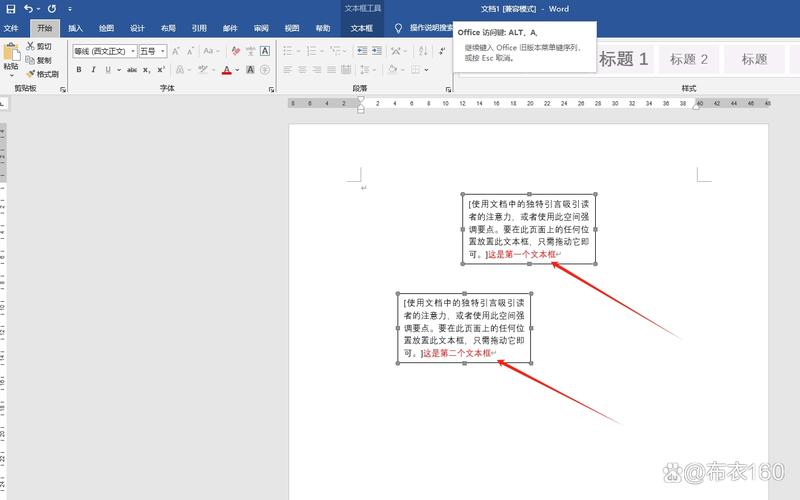
Task: Apply the 标题 1 style
Action: (x=623, y=59)
